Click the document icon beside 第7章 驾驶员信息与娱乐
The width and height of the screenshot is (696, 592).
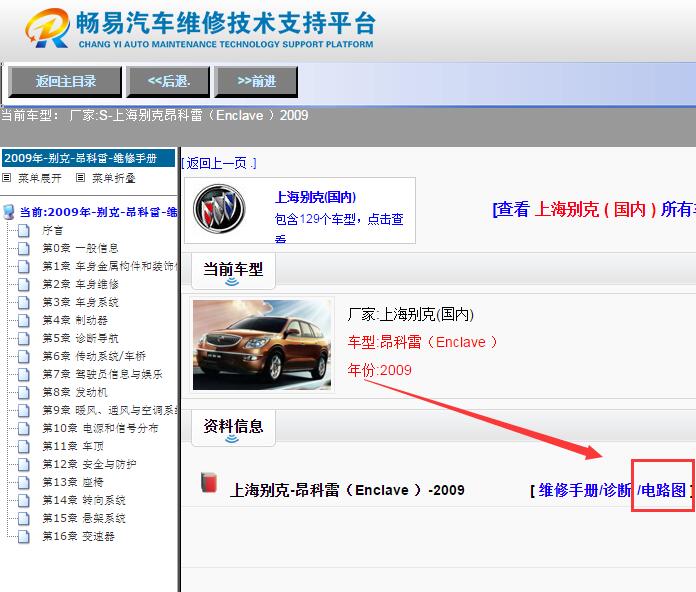coord(24,375)
